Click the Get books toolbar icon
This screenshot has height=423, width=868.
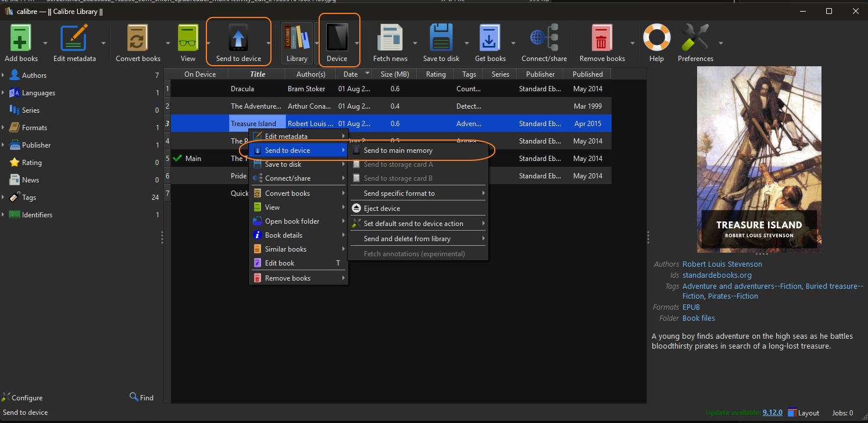[x=490, y=38]
